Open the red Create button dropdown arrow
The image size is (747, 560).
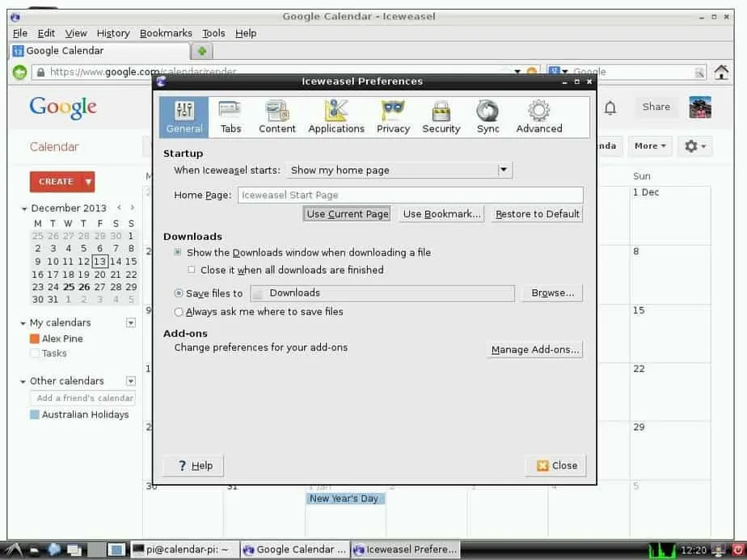88,182
